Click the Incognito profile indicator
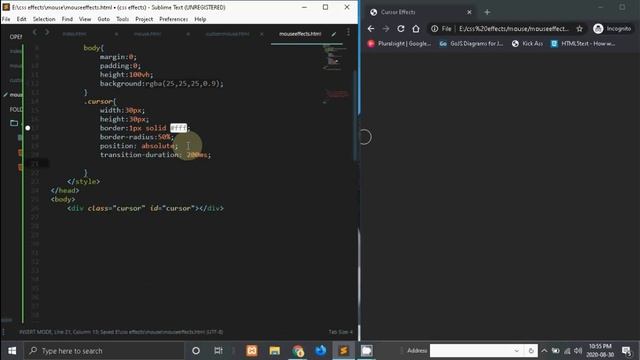 coord(612,29)
